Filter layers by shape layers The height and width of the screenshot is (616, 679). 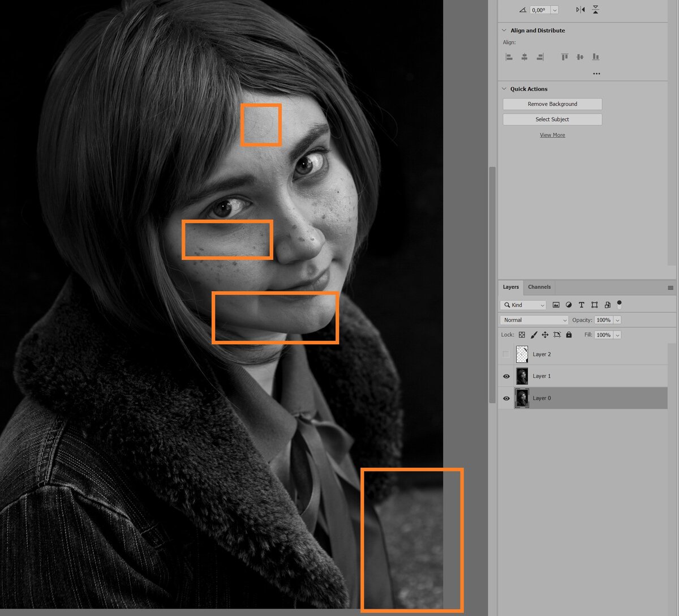[x=594, y=305]
